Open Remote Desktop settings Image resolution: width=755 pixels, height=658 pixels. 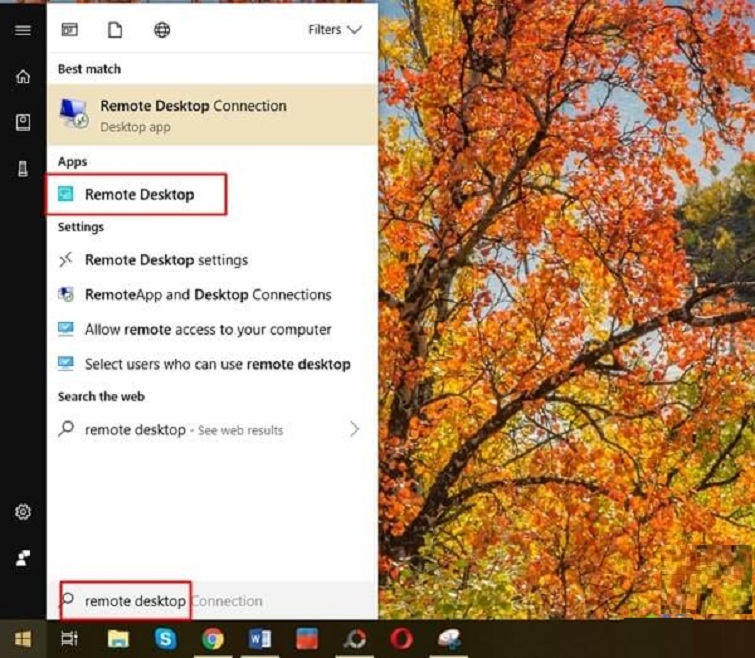(x=166, y=260)
